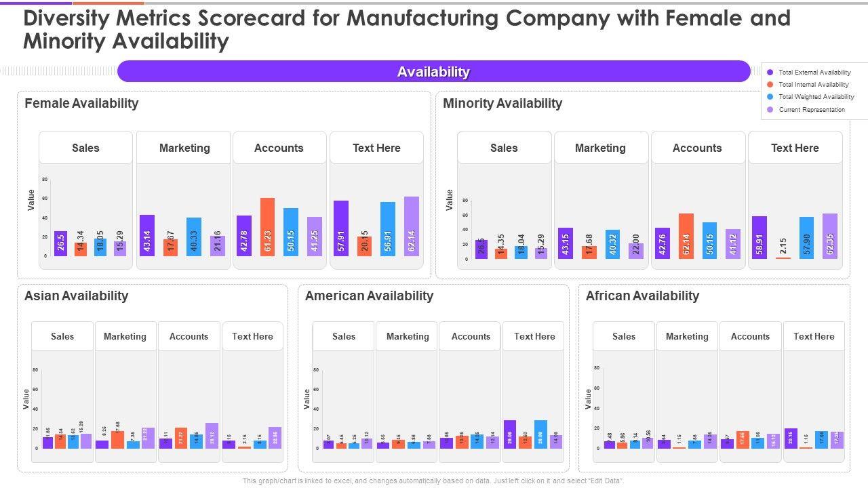This screenshot has width=868, height=488.
Task: Click the Total Weighted Availability legend label
Action: point(816,97)
